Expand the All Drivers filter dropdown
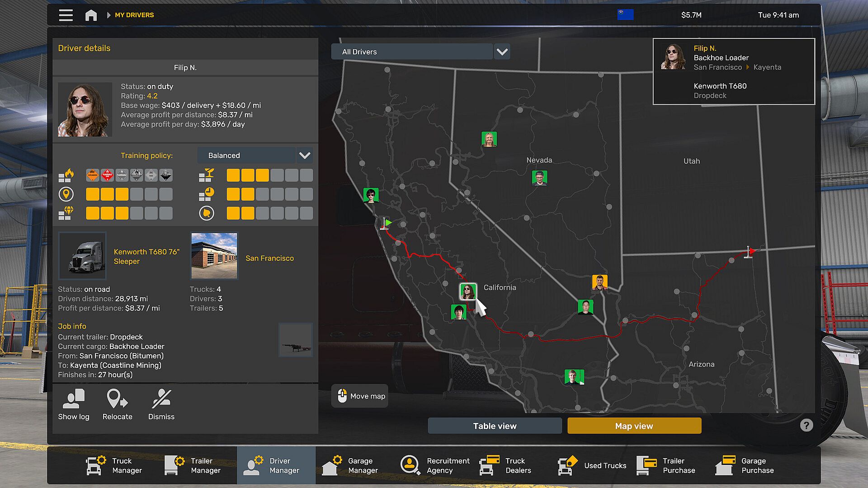 coord(411,52)
